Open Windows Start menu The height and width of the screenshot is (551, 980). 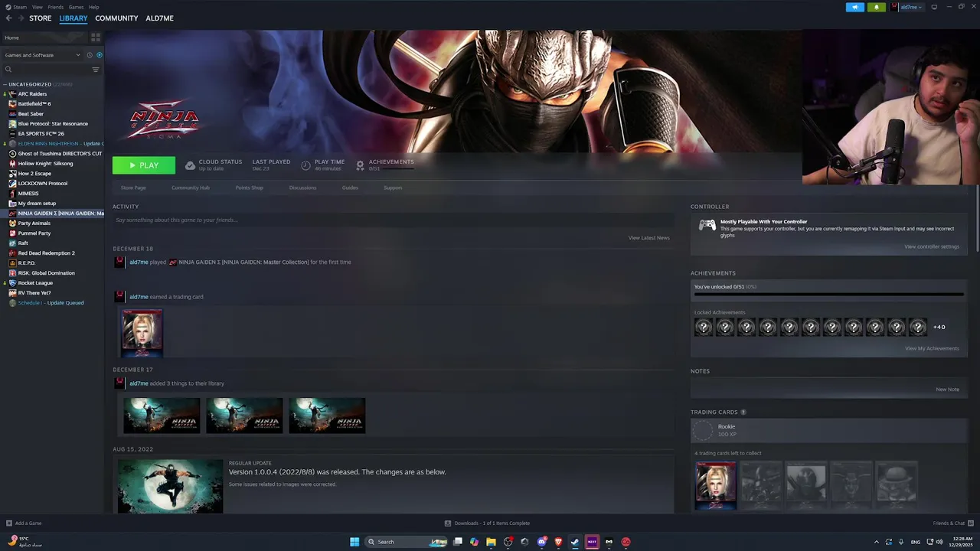point(354,542)
